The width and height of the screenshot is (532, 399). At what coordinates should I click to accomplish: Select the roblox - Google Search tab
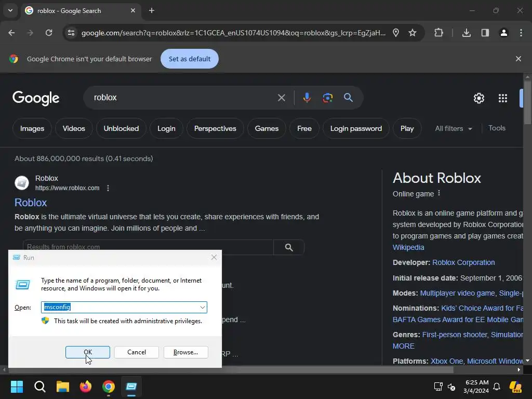coord(81,11)
